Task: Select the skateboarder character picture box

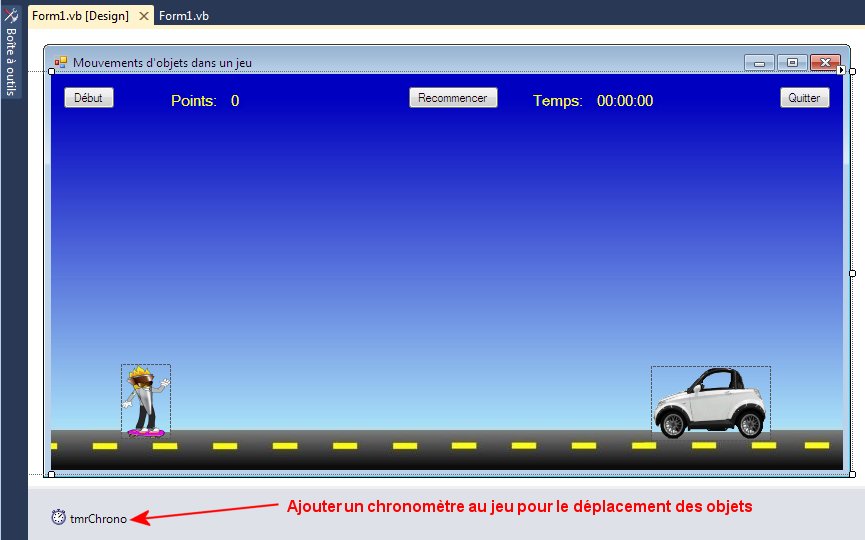Action: pos(146,400)
